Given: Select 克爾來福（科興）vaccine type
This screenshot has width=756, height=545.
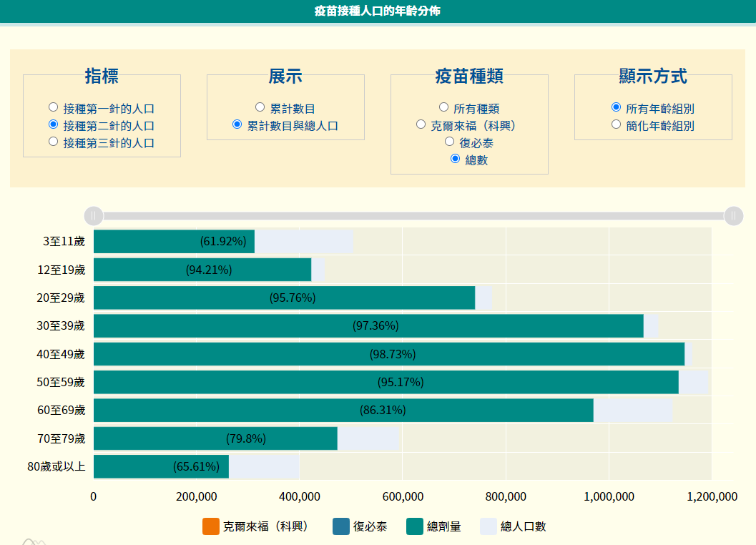Looking at the screenshot, I should 421,124.
